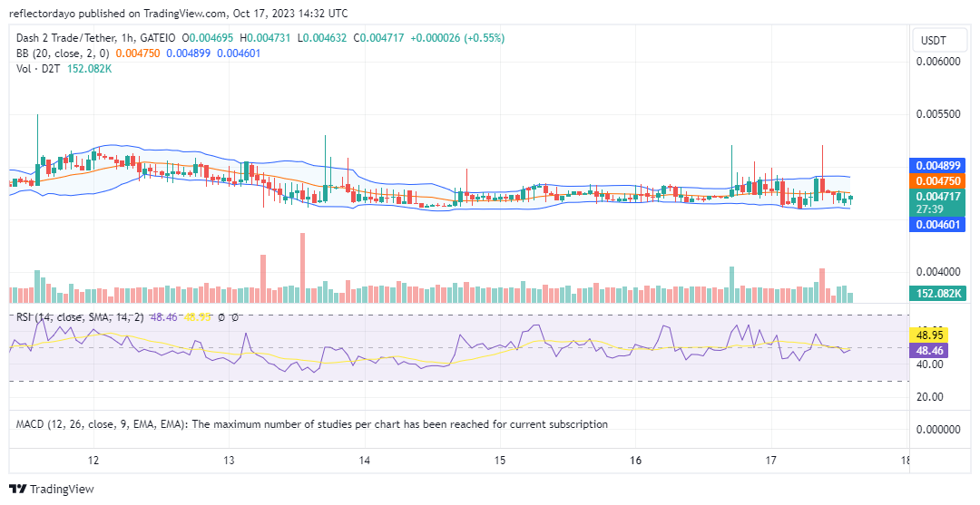
Task: Click the 0.004601 lower band price label
Action: (937, 224)
